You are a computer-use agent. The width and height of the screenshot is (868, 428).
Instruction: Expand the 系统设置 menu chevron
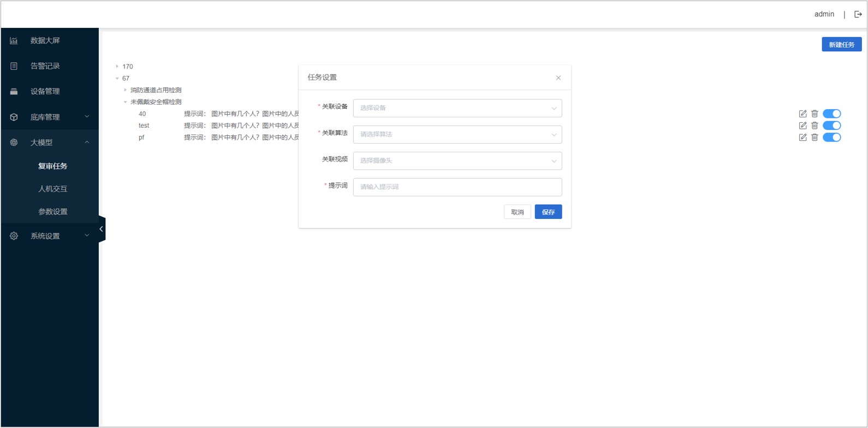click(87, 235)
